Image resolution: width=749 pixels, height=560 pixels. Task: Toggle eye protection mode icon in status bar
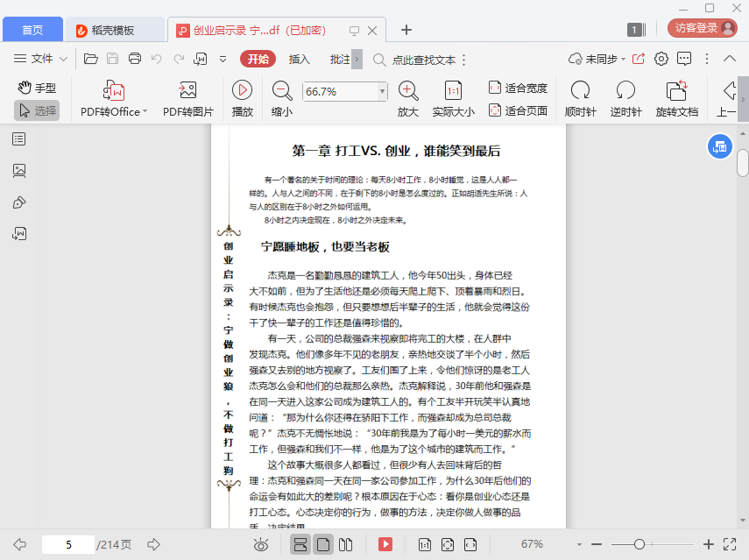261,544
